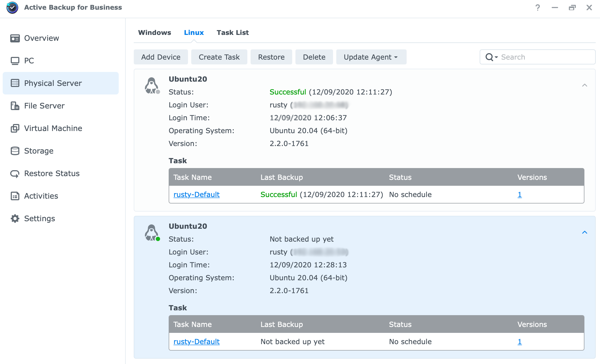Switch to the Task List tab
The width and height of the screenshot is (600, 364).
click(233, 32)
